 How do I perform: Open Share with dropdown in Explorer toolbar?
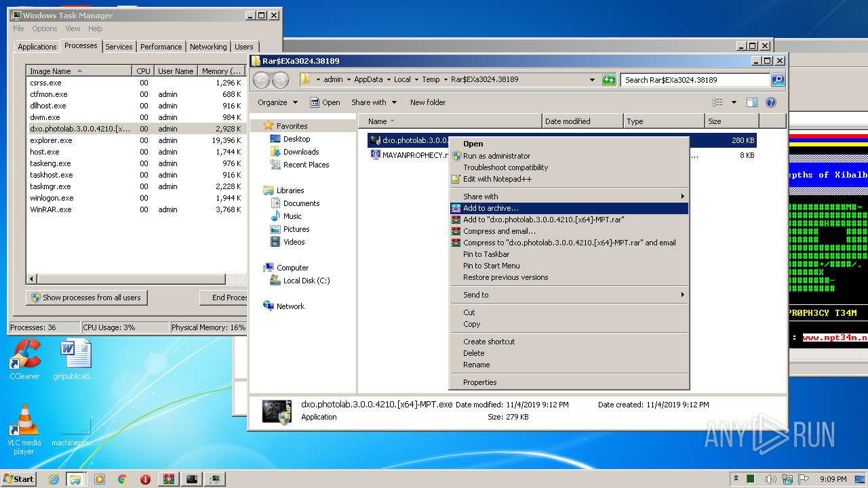pyautogui.click(x=374, y=102)
